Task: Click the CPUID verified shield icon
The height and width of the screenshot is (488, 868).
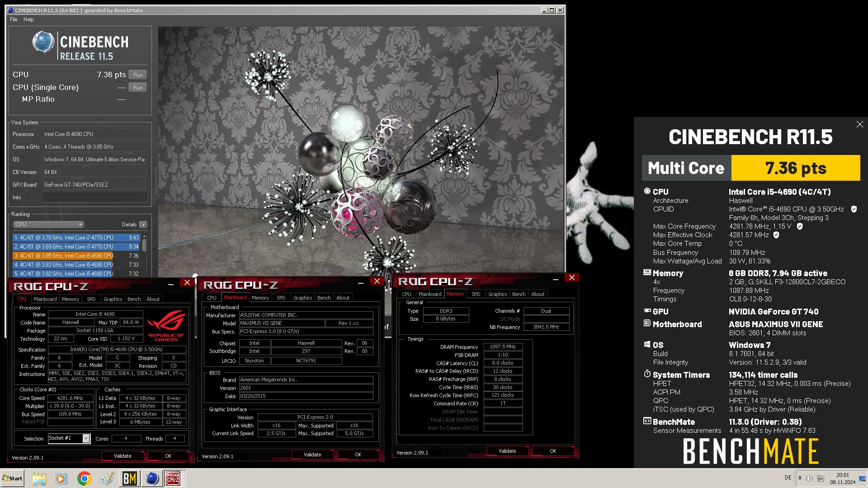Action: tap(854, 209)
